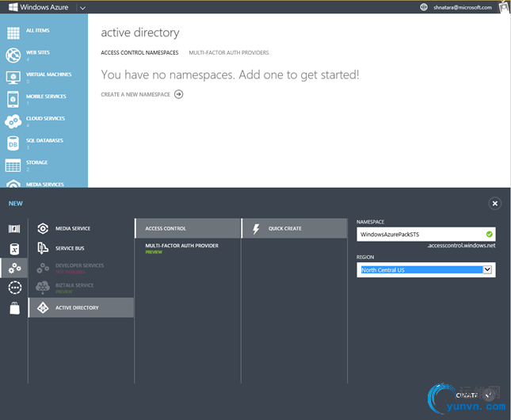Click the .accesscontrol.windows.net suffix text
Image resolution: width=511 pixels, height=420 pixels.
pyautogui.click(x=461, y=246)
